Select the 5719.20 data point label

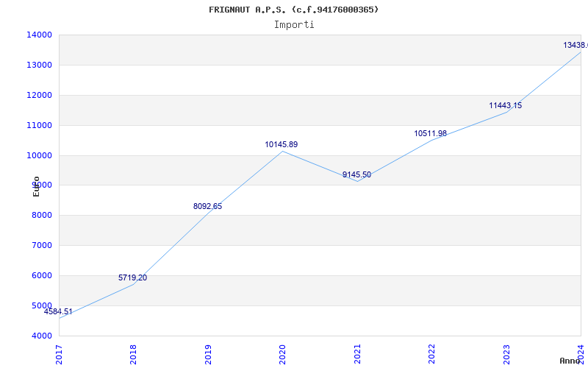click(x=132, y=278)
